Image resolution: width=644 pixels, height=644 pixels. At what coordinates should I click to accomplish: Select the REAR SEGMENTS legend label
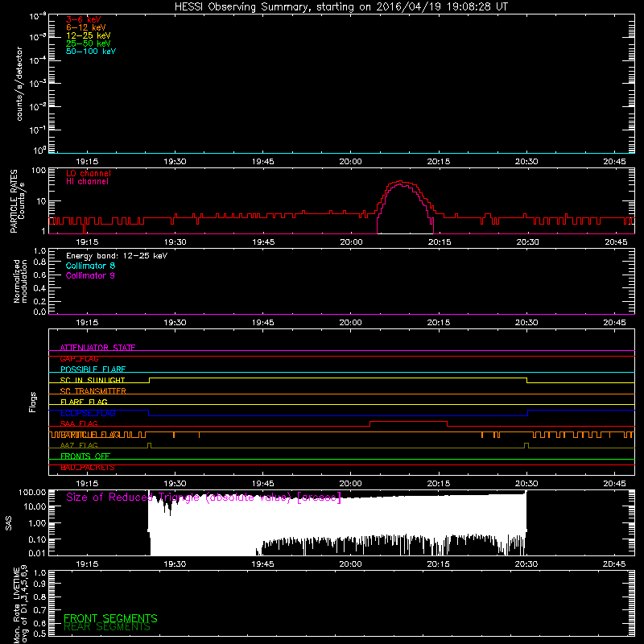coord(107,627)
